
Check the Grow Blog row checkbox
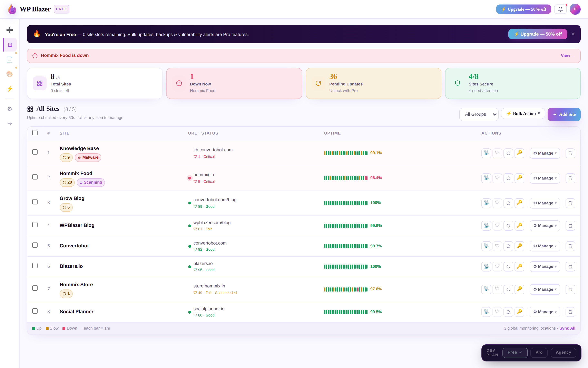tap(35, 202)
